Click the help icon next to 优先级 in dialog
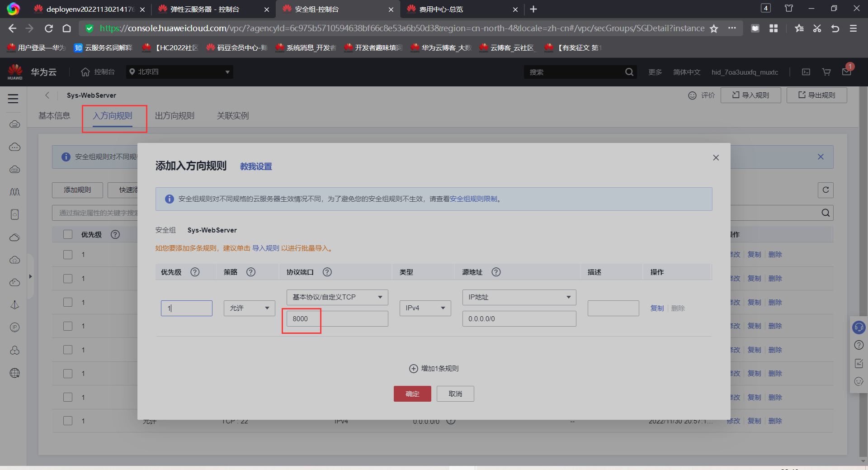Image resolution: width=868 pixels, height=470 pixels. click(x=195, y=272)
